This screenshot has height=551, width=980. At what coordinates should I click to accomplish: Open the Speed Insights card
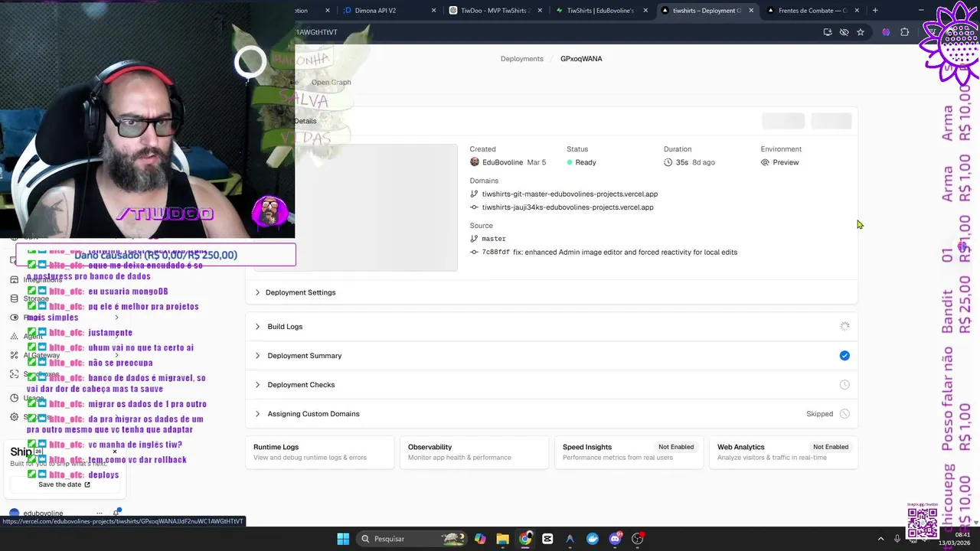click(x=629, y=452)
